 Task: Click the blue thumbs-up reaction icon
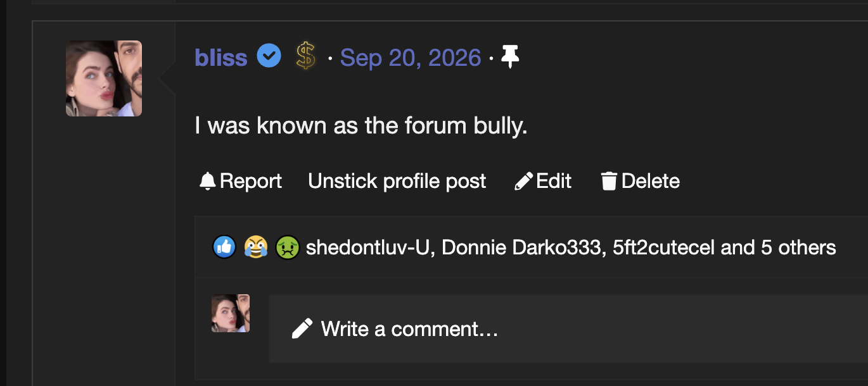coord(224,247)
